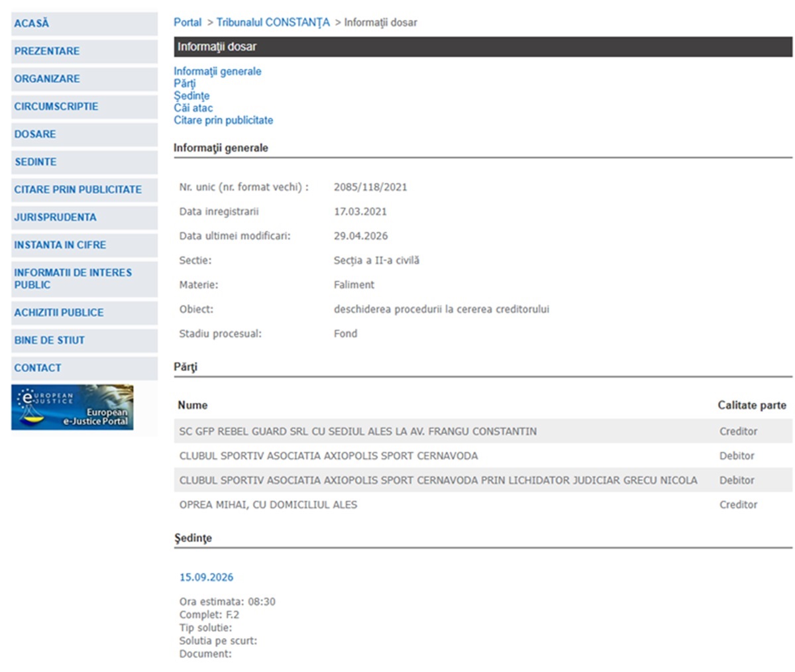Click the Document label under hearing
795x672 pixels.
205,654
